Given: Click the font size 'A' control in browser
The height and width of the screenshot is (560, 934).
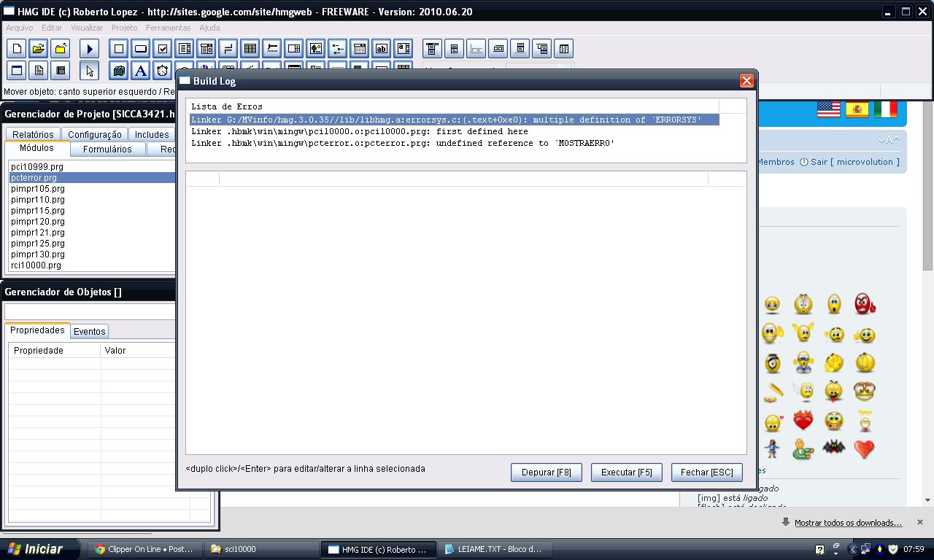Looking at the screenshot, I should point(888,141).
